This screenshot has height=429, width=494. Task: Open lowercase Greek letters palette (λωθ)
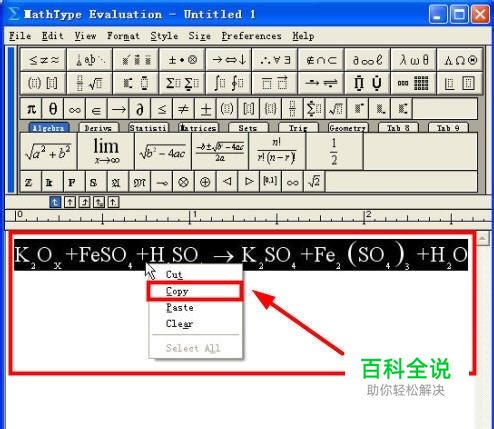coord(413,60)
